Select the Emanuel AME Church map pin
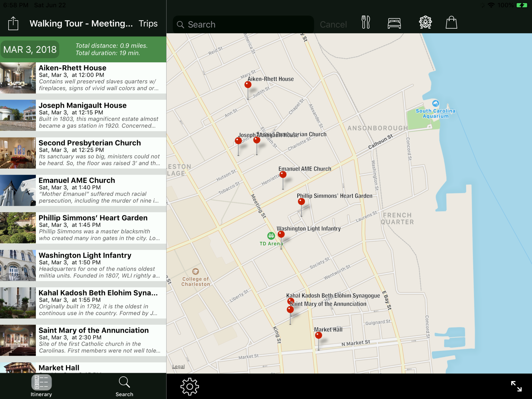 point(283,175)
